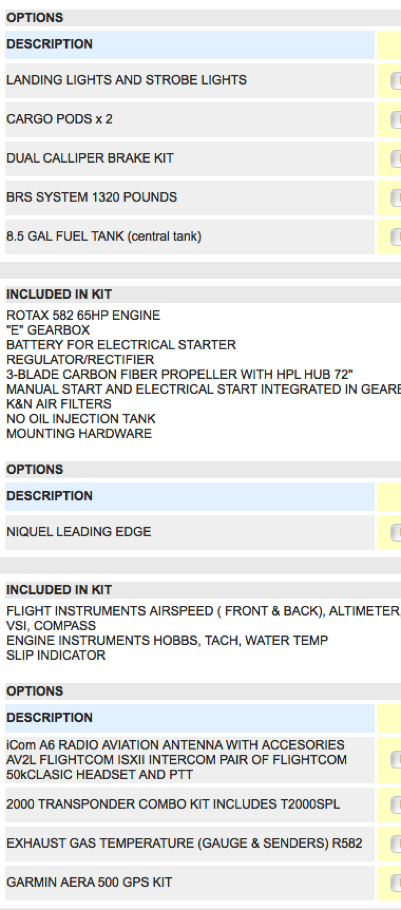The image size is (401, 910).
Task: Click the 3-Blade Carbon Fiber Propeller line
Action: 179,375
